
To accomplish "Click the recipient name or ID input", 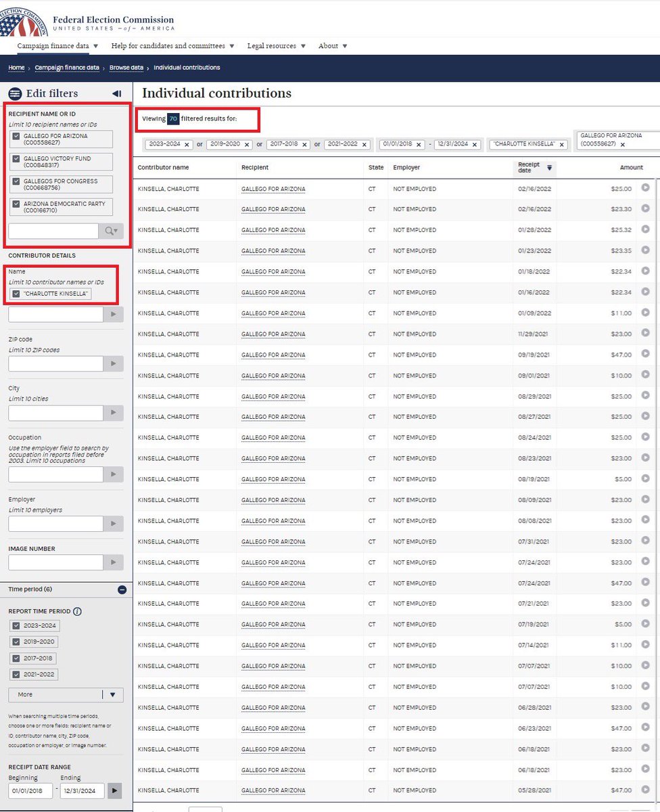I will pyautogui.click(x=53, y=231).
